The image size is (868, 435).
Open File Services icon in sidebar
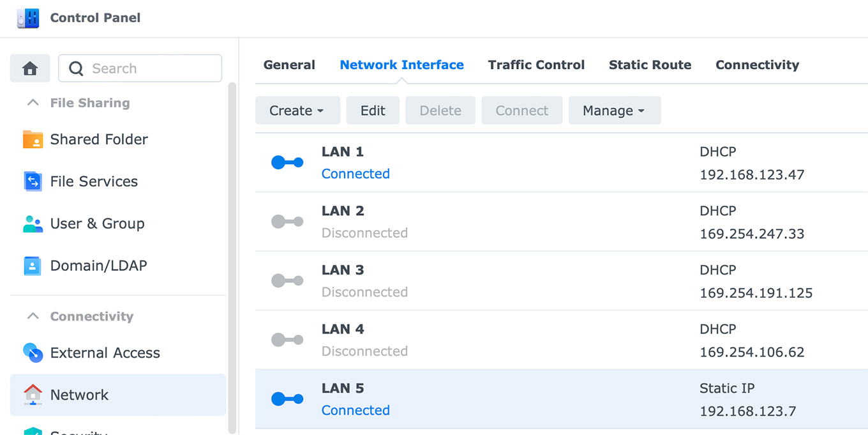pos(33,181)
